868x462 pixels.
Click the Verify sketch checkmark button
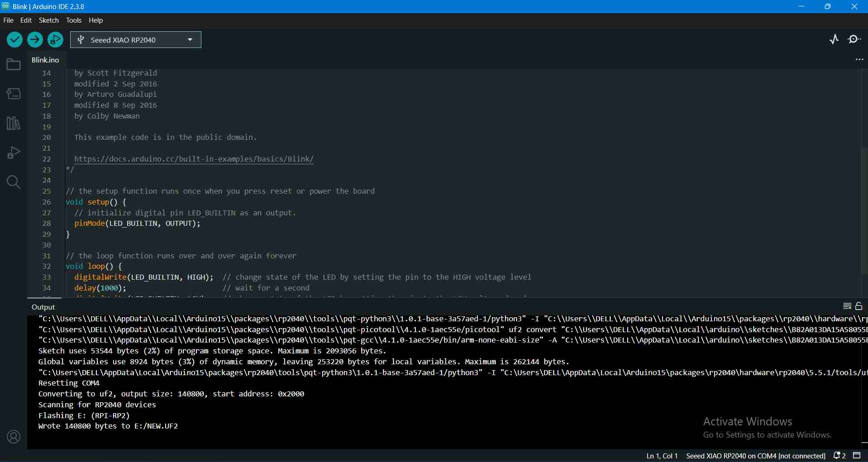(14, 40)
